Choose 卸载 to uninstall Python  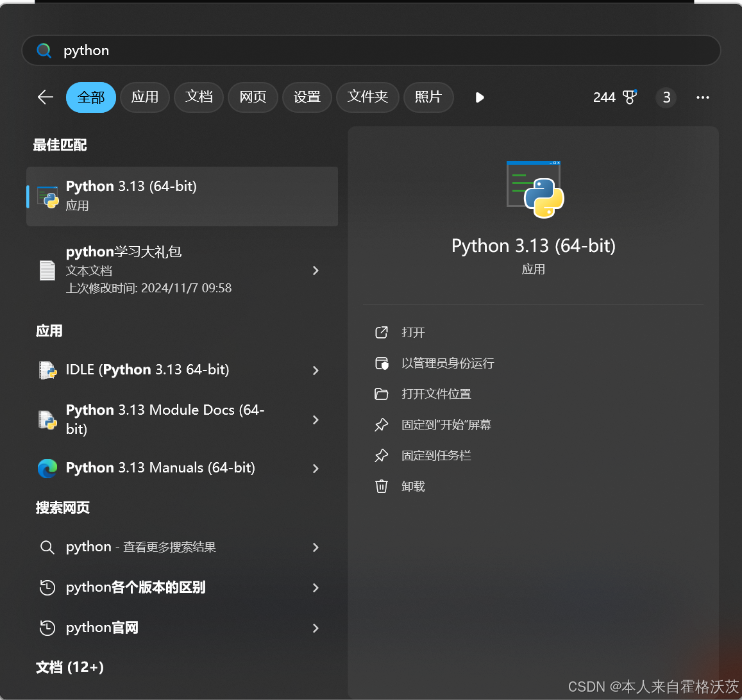413,486
